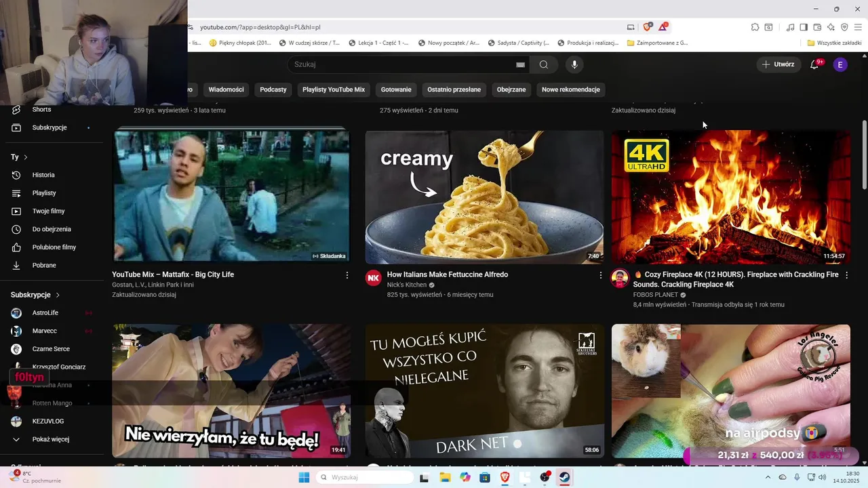Select the Nowe rekomendacje chip
Image resolution: width=868 pixels, height=488 pixels.
571,89
